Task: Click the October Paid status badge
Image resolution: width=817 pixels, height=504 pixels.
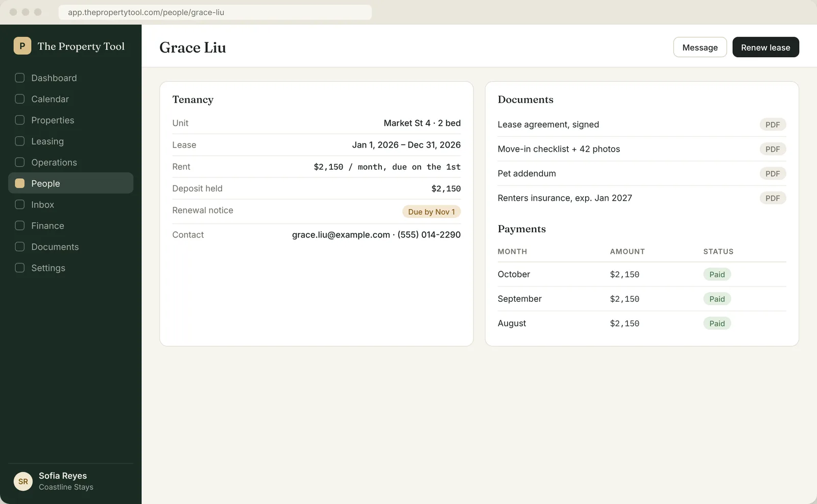Action: pos(717,274)
